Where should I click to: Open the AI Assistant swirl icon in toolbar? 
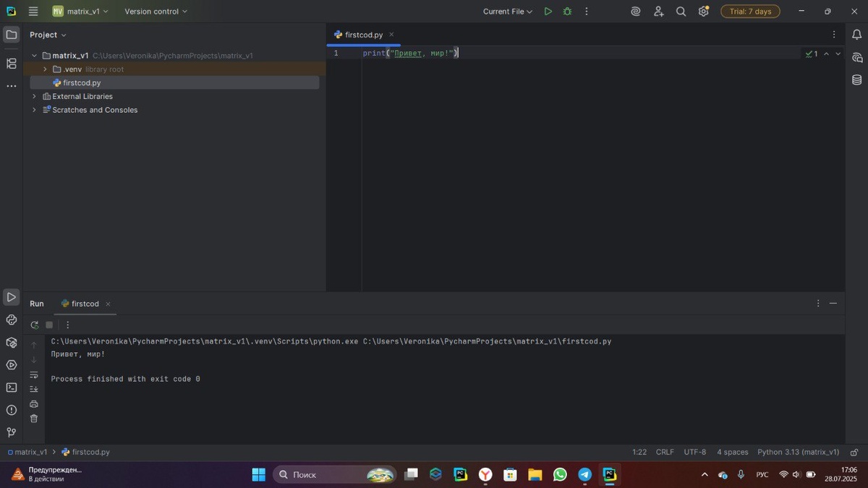tap(636, 12)
